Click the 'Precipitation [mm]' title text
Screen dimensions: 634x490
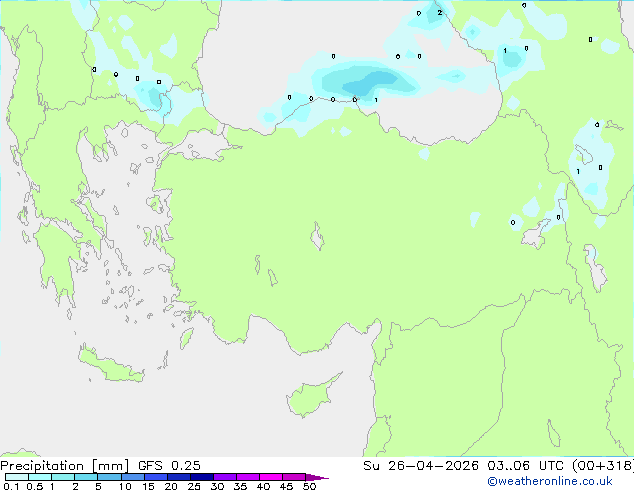coord(64,466)
